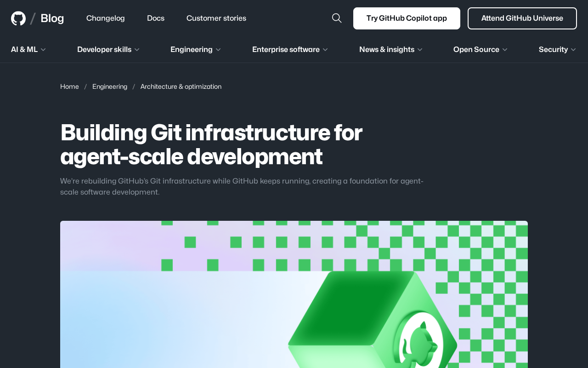Expand the News & insights dropdown
This screenshot has width=588, height=368.
pyautogui.click(x=391, y=49)
